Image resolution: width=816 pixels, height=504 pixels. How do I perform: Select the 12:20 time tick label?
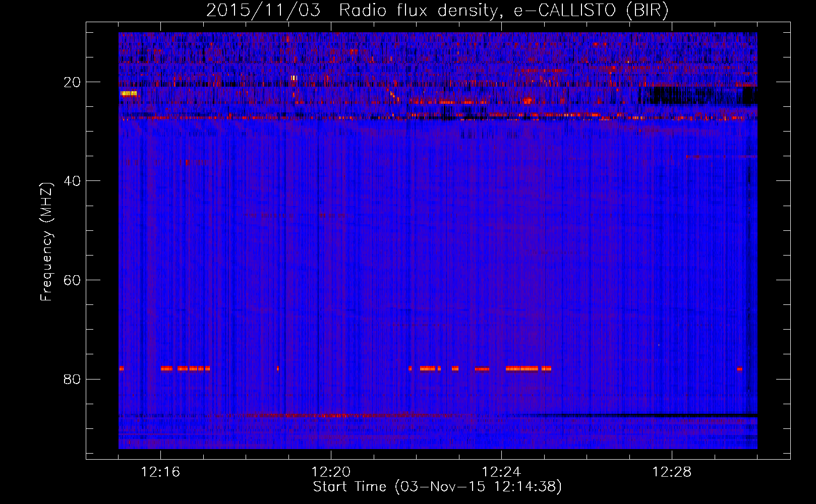point(331,472)
